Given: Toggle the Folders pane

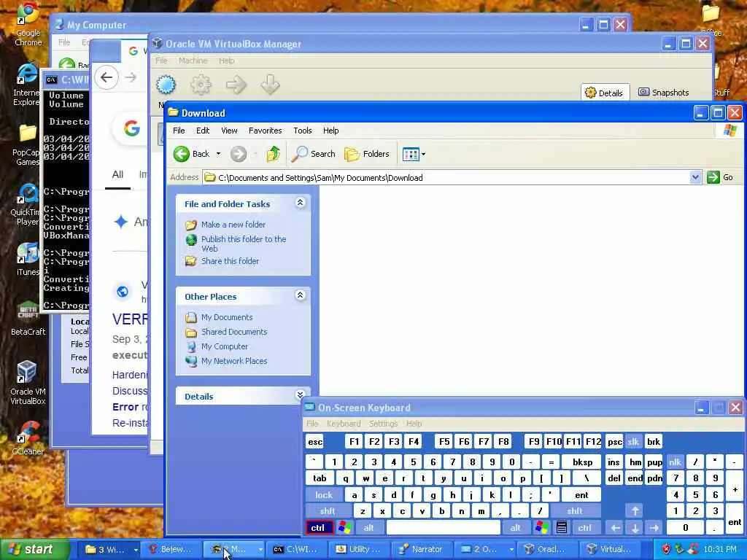Looking at the screenshot, I should pyautogui.click(x=367, y=154).
